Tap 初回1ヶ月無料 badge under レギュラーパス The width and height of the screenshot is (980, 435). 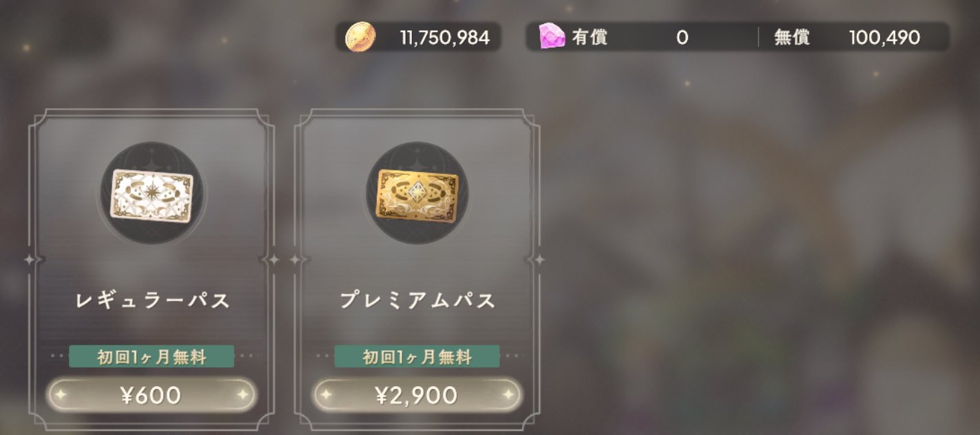(152, 357)
